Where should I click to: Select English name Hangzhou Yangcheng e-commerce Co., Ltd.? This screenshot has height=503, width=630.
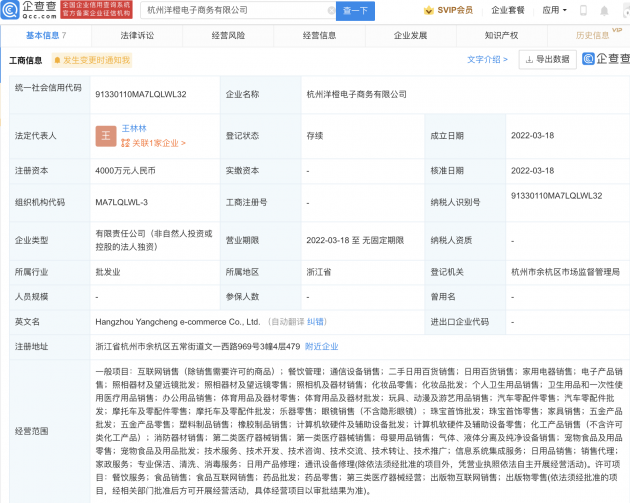pos(178,322)
